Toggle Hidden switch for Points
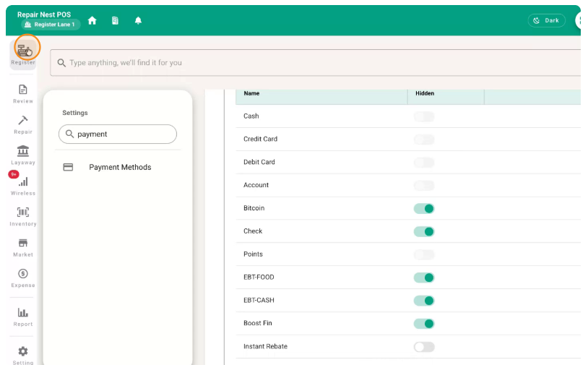Screen dimensions: 588x365 (424, 254)
